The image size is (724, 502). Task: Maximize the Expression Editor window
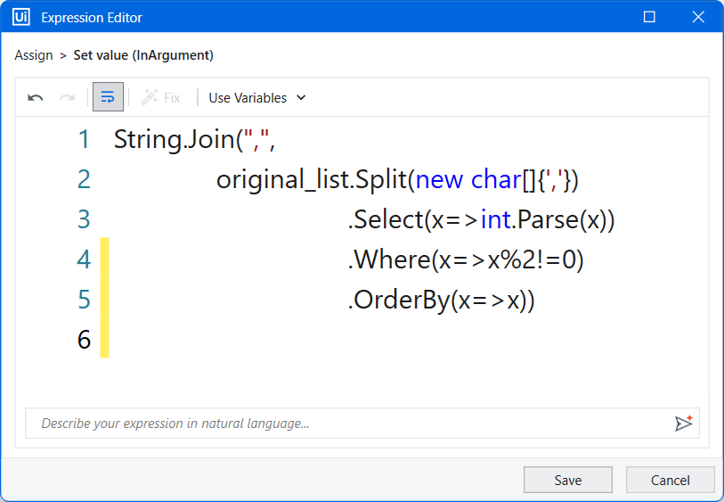pyautogui.click(x=649, y=17)
